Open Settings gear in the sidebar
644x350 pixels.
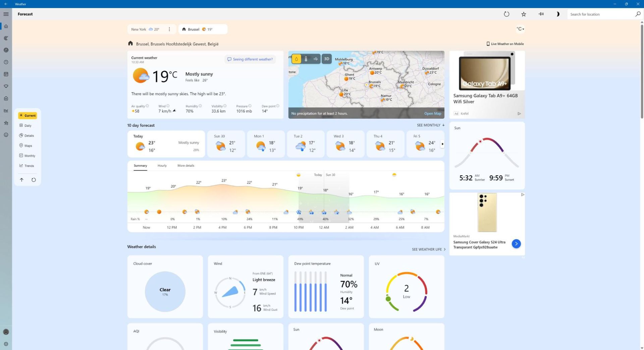coord(6,344)
